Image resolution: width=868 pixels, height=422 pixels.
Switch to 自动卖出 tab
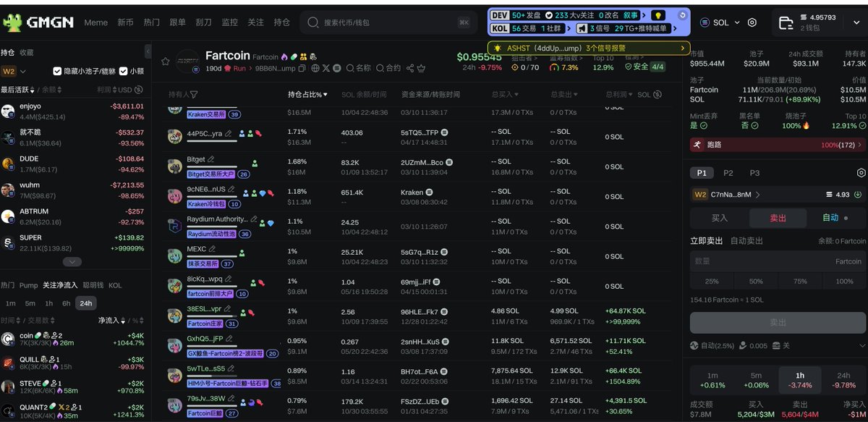[x=748, y=241]
